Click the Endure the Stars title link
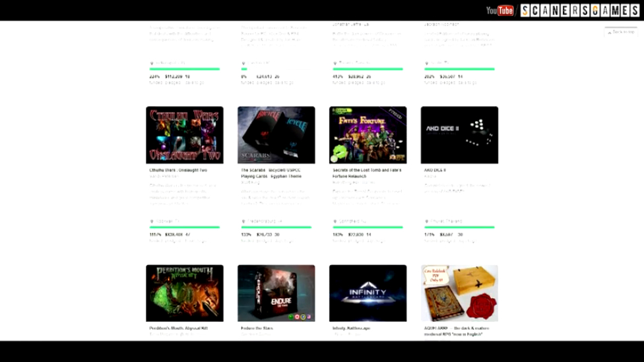Screen dimensions: 644x362 257,328
